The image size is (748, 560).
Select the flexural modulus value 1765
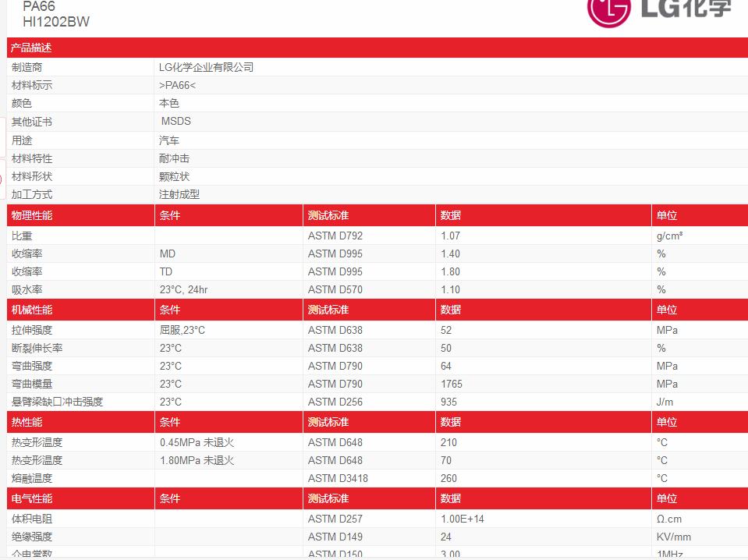click(452, 384)
